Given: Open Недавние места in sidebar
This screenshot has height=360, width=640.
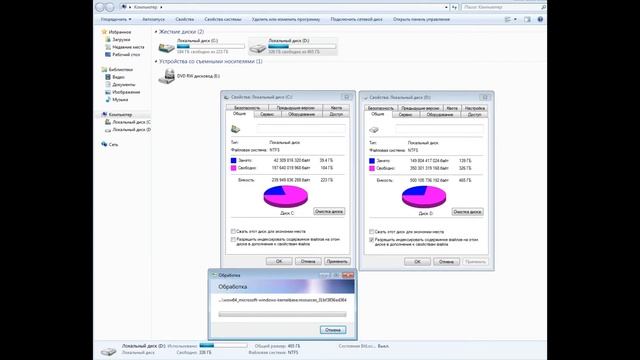Looking at the screenshot, I should [128, 47].
